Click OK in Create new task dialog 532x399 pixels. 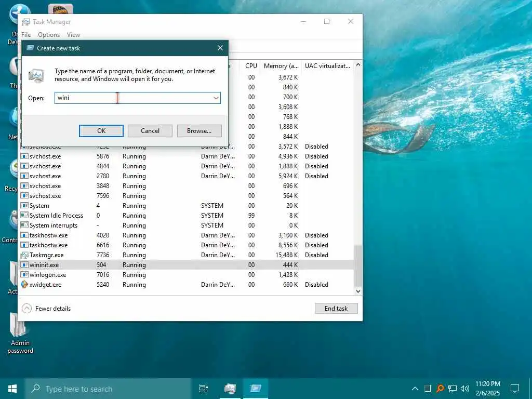[101, 130]
